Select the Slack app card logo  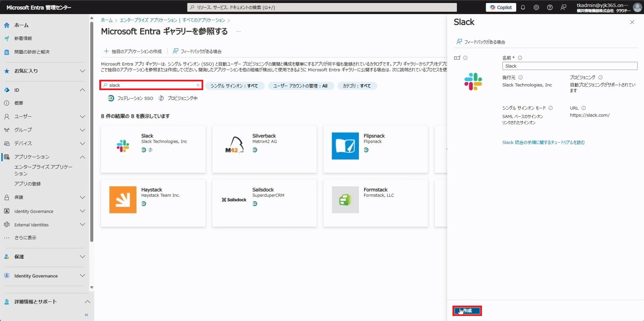pos(123,146)
